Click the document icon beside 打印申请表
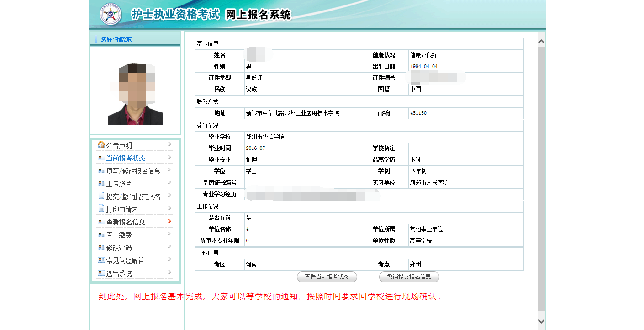This screenshot has height=330, width=644. coord(101,208)
